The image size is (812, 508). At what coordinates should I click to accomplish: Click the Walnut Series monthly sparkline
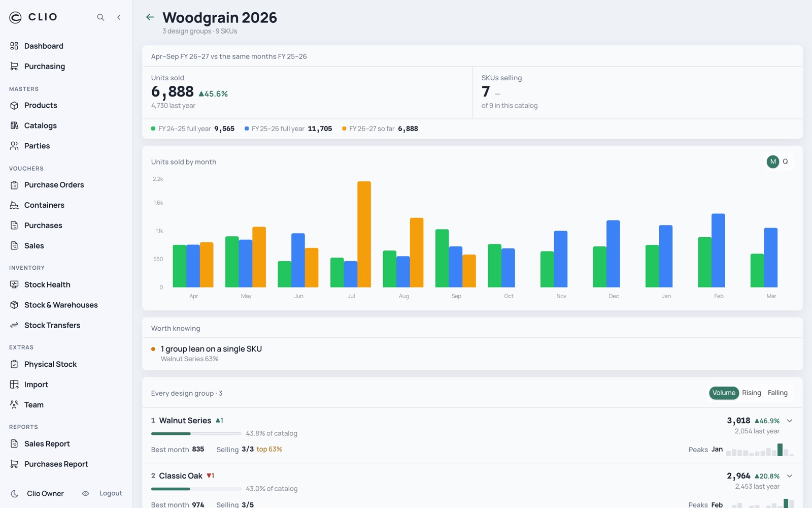(760, 450)
